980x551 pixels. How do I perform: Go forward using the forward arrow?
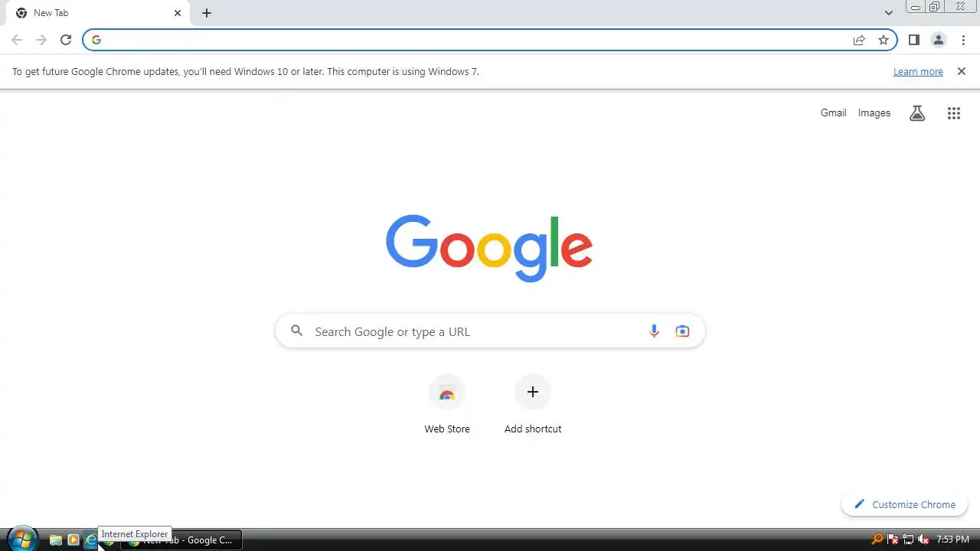click(x=41, y=40)
